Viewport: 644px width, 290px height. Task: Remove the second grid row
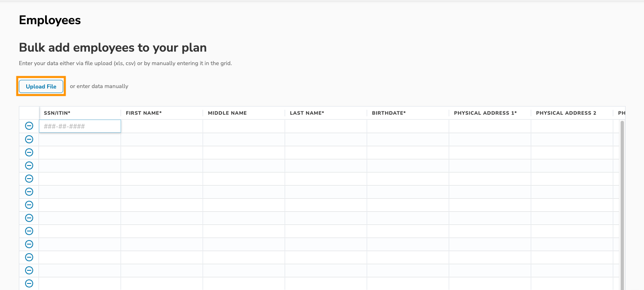[x=29, y=139]
